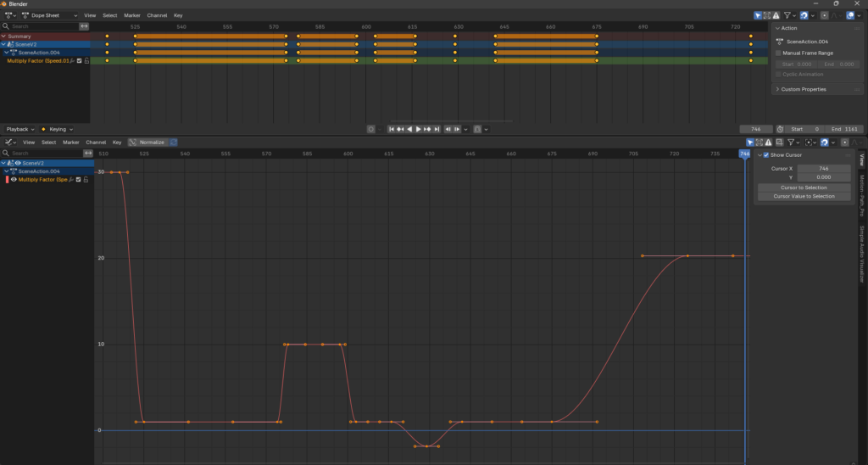This screenshot has width=868, height=465.
Task: Jump to the first frame
Action: point(392,129)
